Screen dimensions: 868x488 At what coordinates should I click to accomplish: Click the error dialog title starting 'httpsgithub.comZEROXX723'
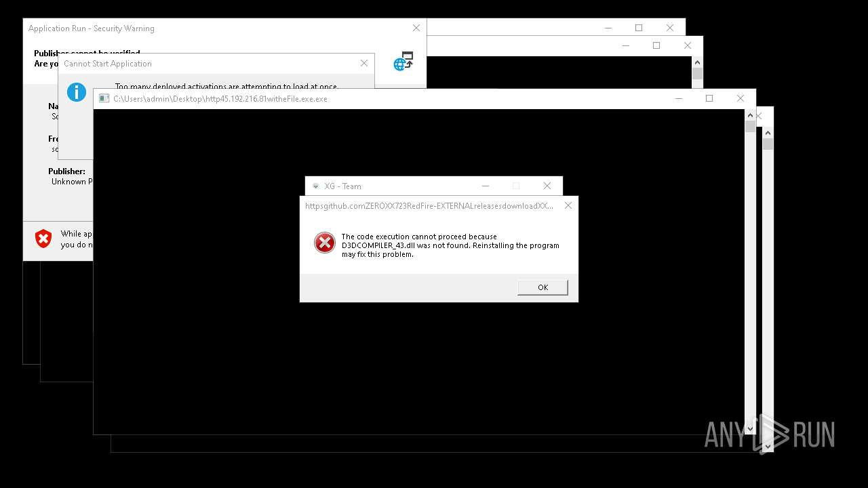(x=429, y=205)
